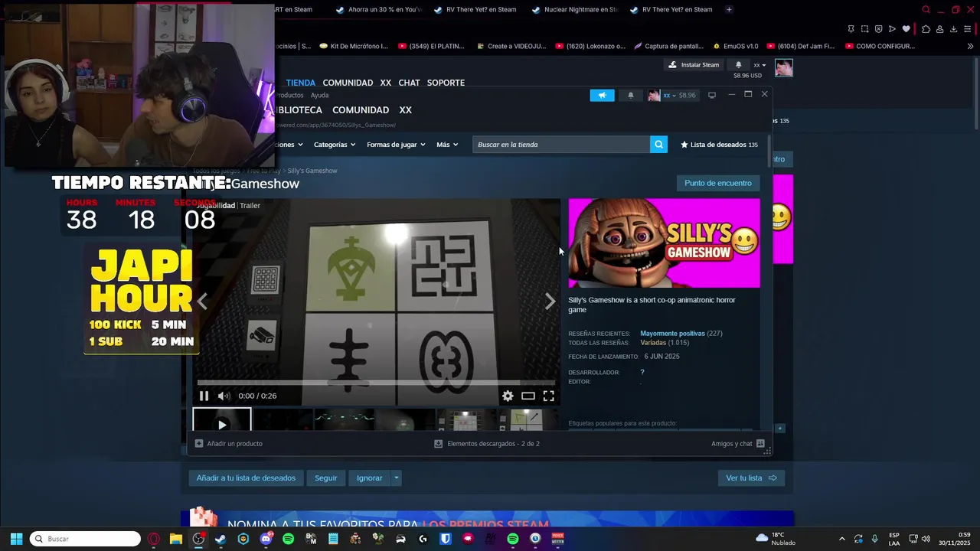The height and width of the screenshot is (551, 980).
Task: Open CHAT in browser Steam page header
Action: [409, 83]
